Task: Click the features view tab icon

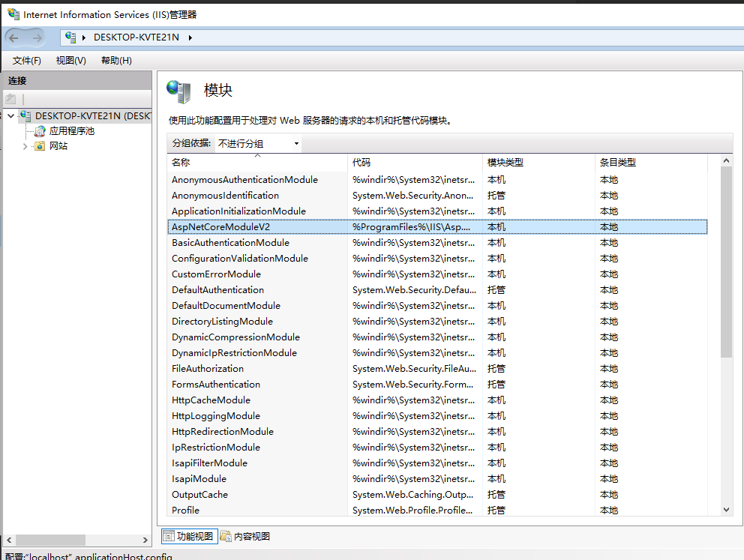Action: [x=169, y=536]
